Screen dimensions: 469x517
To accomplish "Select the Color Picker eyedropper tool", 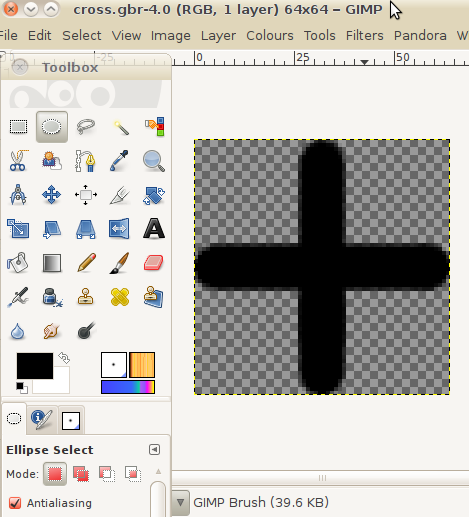I will pyautogui.click(x=119, y=161).
